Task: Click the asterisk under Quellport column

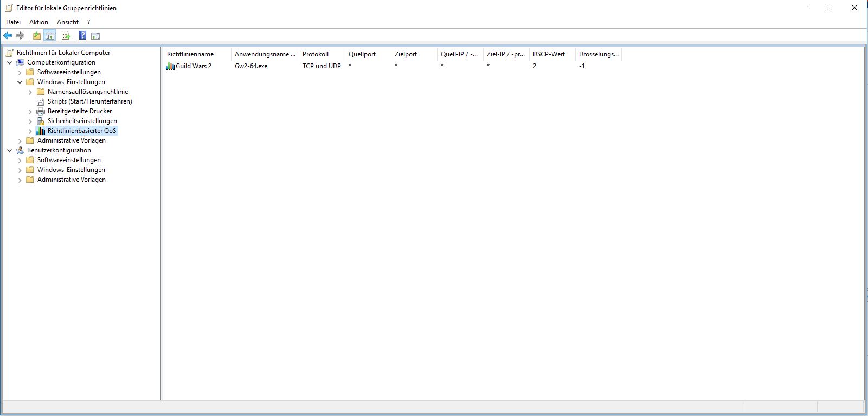Action: (x=350, y=66)
